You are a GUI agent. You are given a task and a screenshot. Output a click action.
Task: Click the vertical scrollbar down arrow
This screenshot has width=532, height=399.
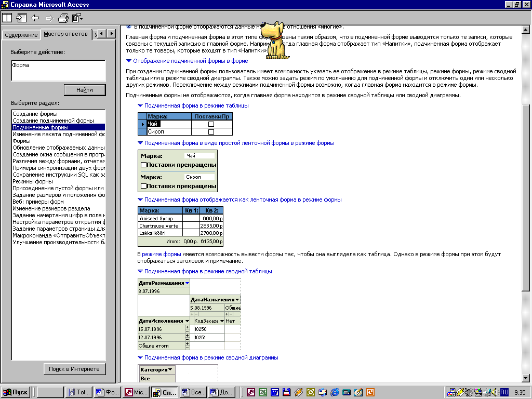point(526,378)
